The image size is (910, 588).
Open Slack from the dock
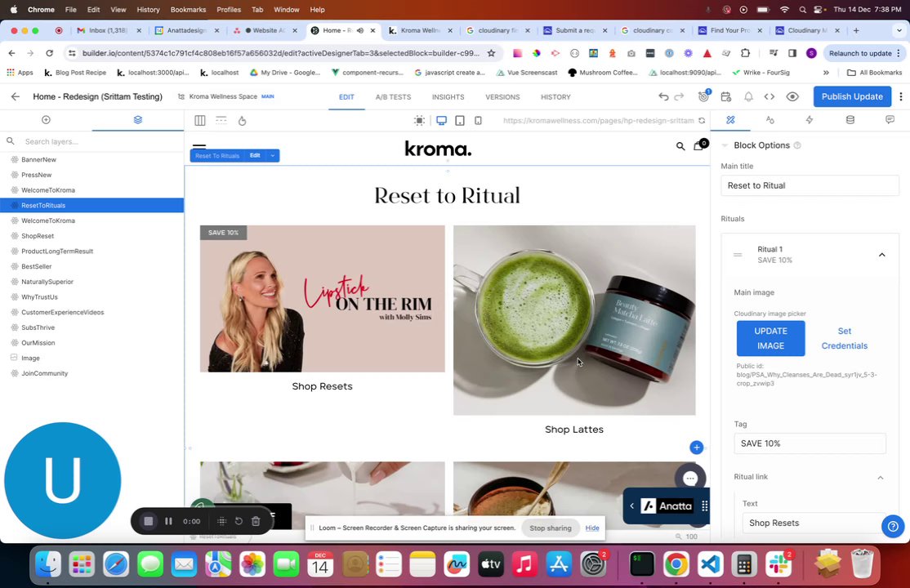pyautogui.click(x=778, y=563)
